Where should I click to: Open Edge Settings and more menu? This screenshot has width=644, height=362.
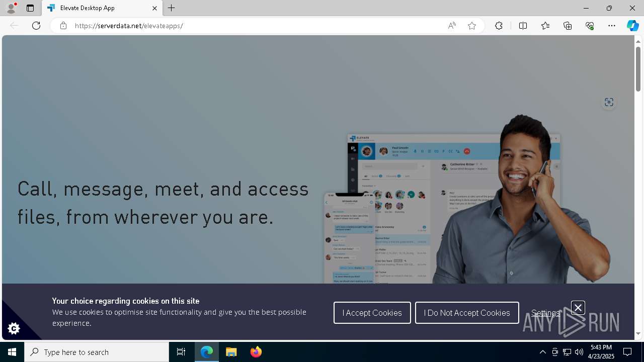coord(612,26)
